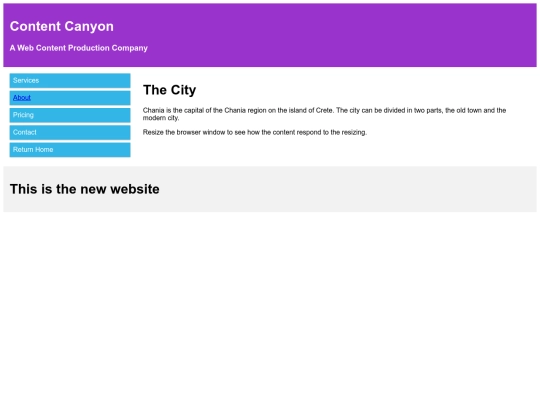Follow the About link
Viewport: 540px width, 405px height.
point(22,98)
